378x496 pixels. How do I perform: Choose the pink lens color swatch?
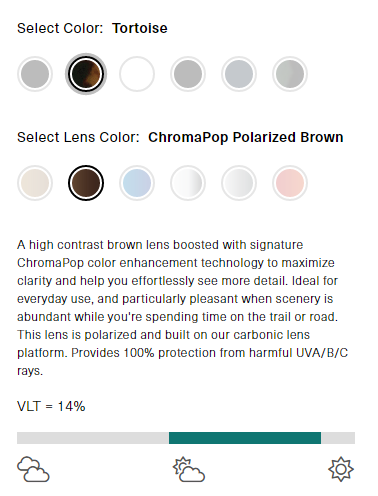(x=290, y=183)
